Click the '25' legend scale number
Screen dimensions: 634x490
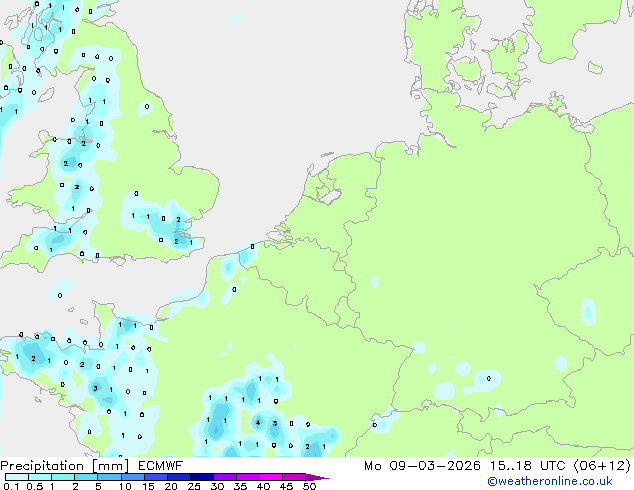click(x=194, y=486)
